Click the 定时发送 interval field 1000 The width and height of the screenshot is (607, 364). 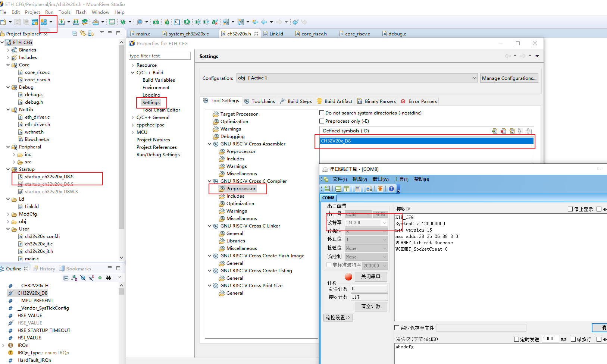pyautogui.click(x=550, y=339)
